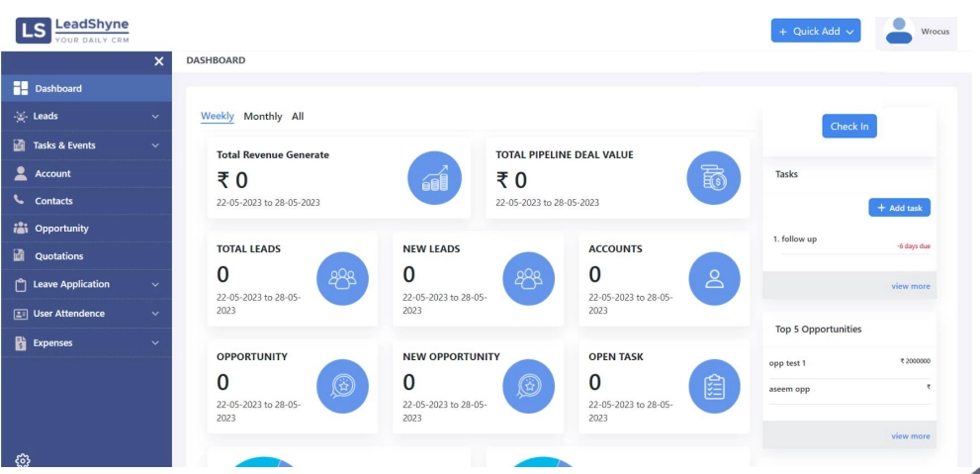Click the Total Pipeline Deal Value coins icon
980x474 pixels.
713,178
